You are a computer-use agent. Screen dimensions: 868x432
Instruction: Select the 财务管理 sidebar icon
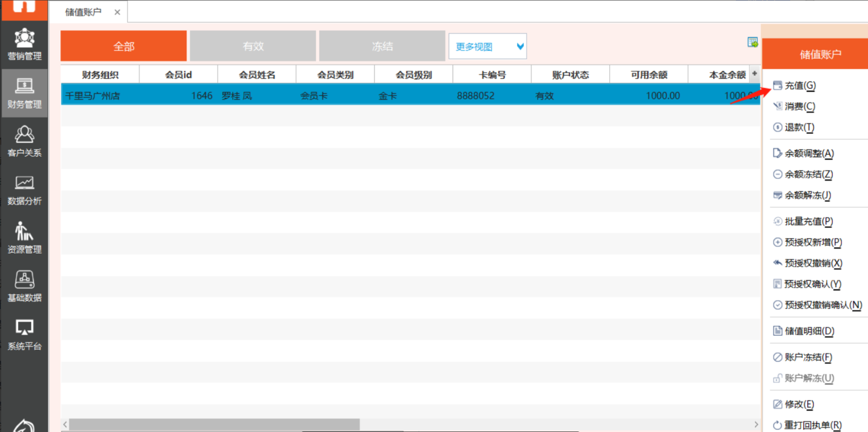[x=24, y=93]
